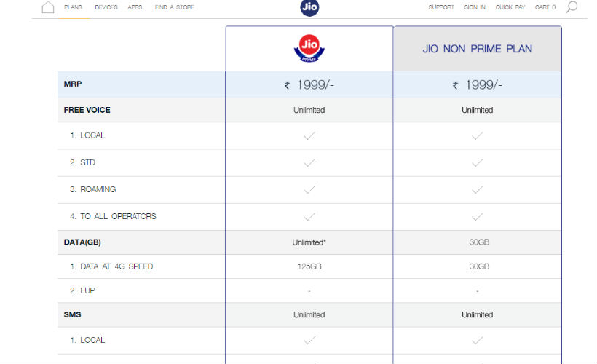Click Non Prime checkmark for STD
The height and width of the screenshot is (364, 597).
click(x=477, y=162)
